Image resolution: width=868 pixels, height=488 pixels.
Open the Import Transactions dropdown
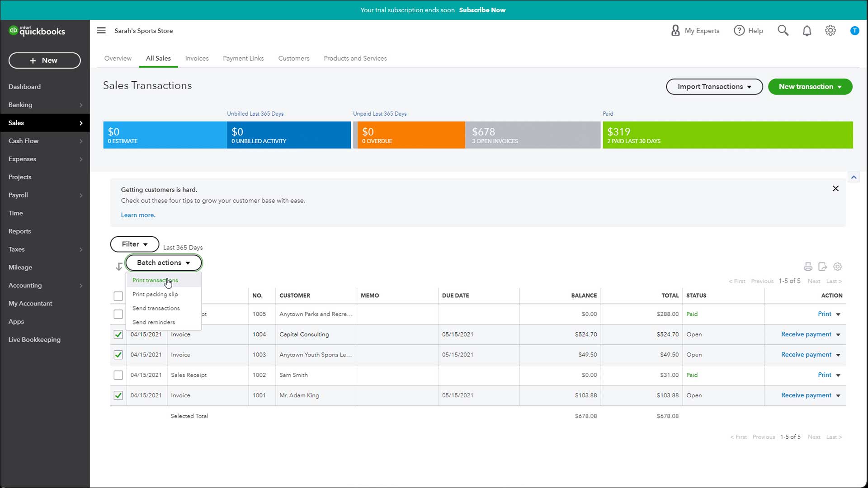pos(714,86)
